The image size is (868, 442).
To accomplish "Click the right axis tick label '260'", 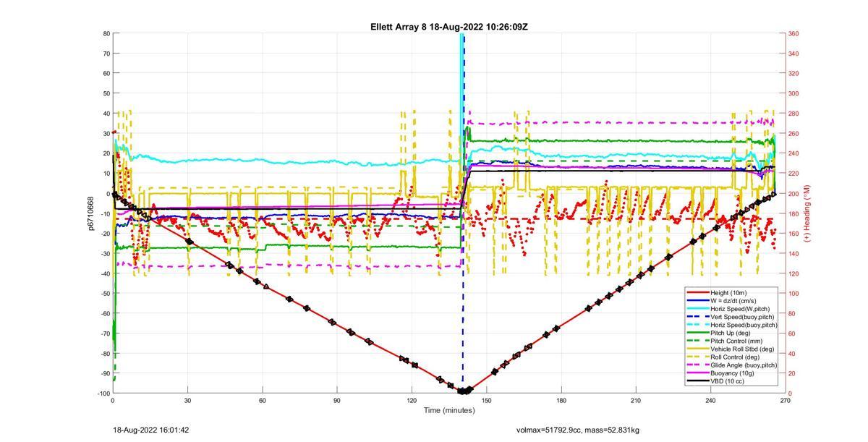I will click(x=793, y=133).
